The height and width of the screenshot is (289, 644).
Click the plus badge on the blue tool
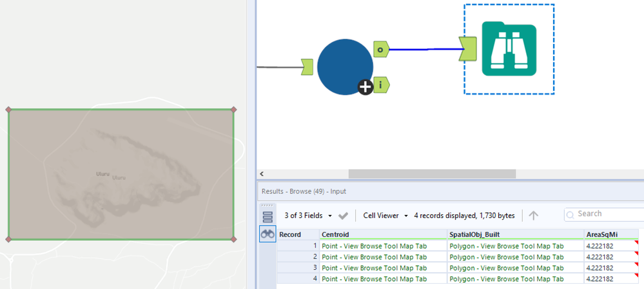[365, 87]
